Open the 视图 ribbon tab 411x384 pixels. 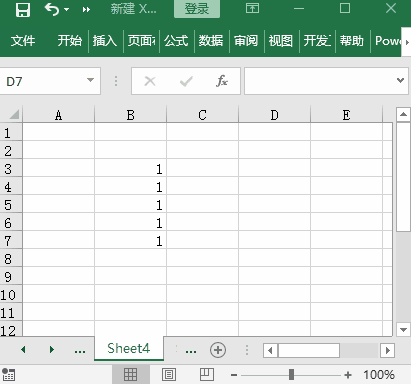tap(281, 41)
